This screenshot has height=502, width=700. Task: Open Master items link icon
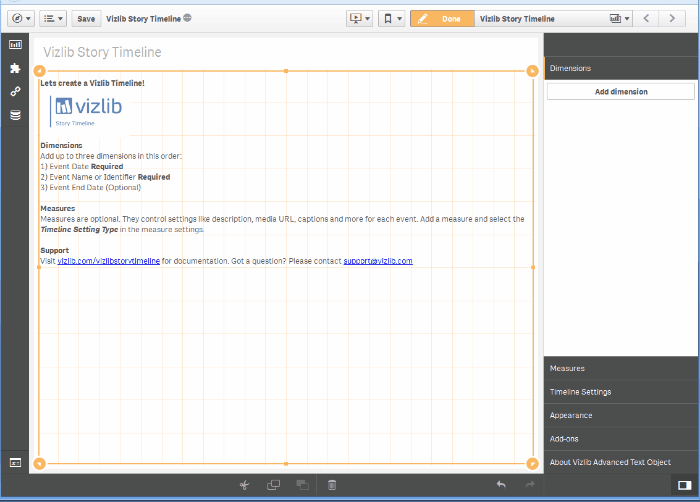click(x=15, y=92)
